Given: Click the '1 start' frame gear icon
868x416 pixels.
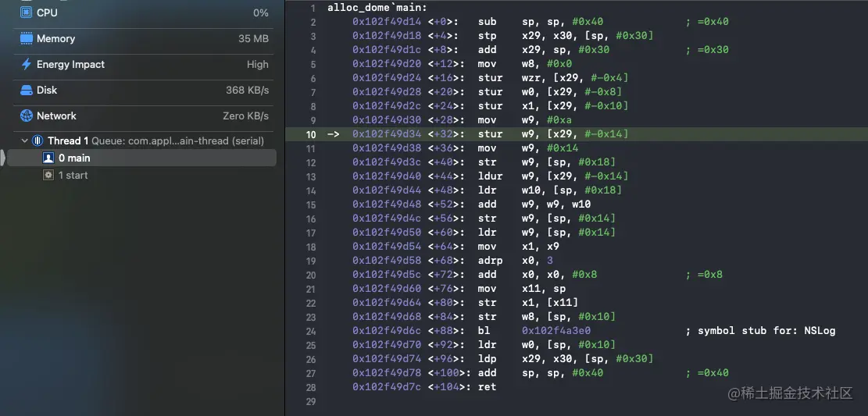Looking at the screenshot, I should (x=48, y=176).
